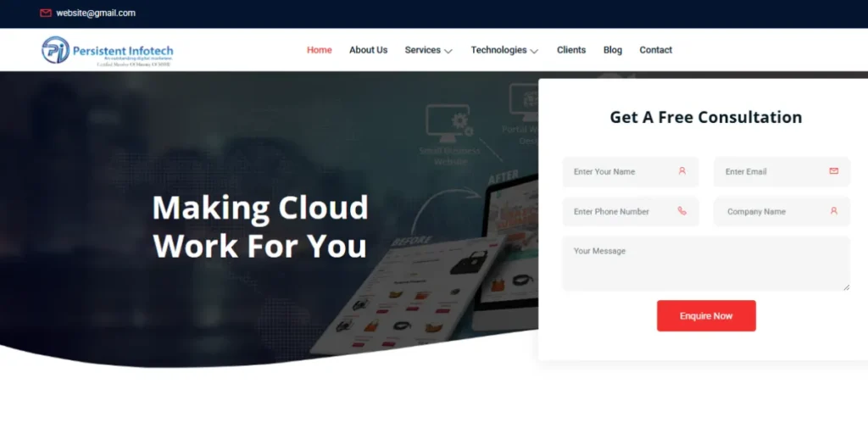The image size is (868, 434).
Task: Click the Making Cloud Work For You headline
Action: [260, 225]
